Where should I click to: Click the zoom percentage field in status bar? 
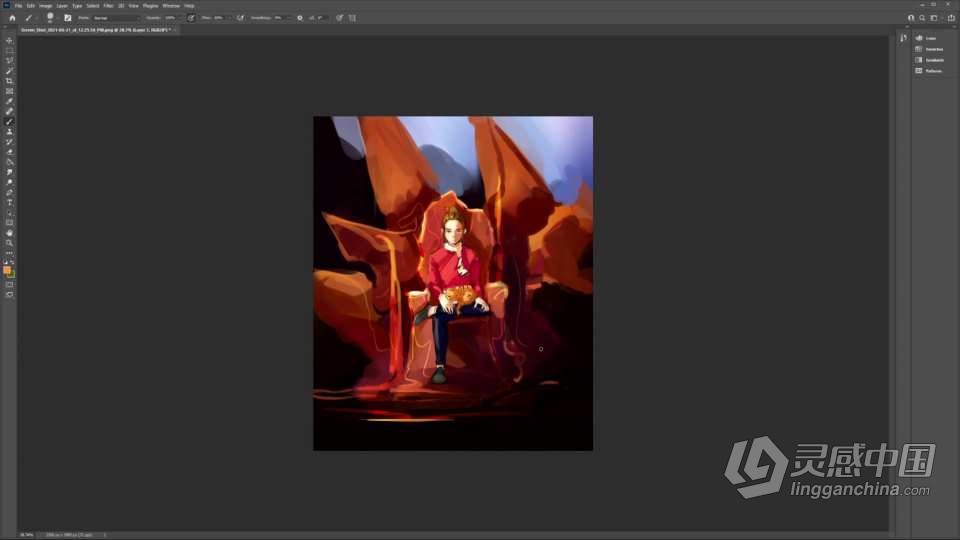(27, 535)
